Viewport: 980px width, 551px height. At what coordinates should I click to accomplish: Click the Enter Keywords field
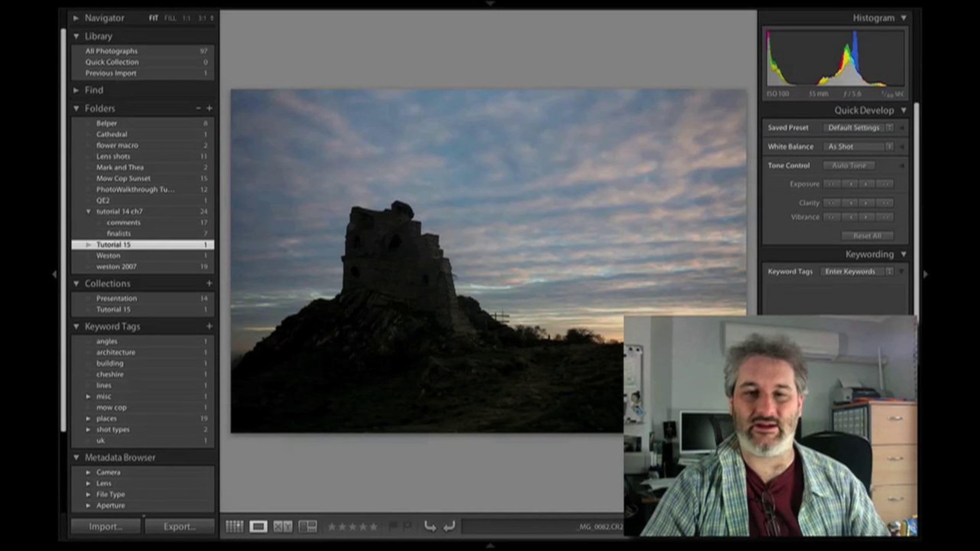850,272
